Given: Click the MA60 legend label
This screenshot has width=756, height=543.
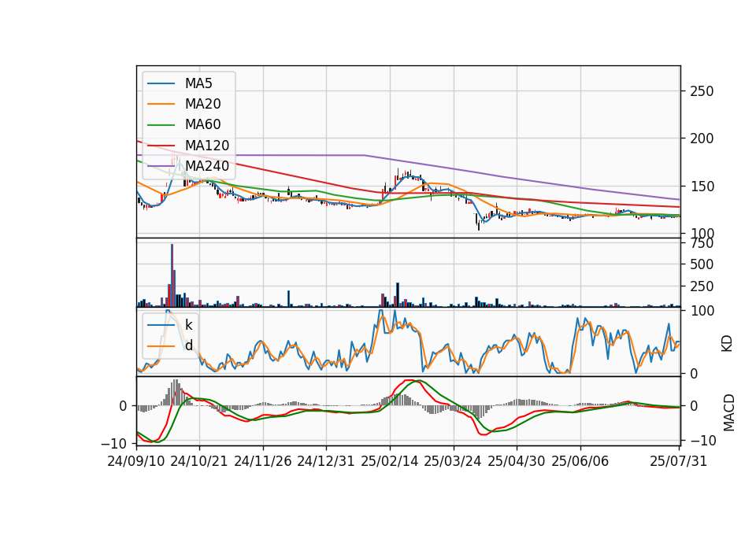Looking at the screenshot, I should tap(202, 124).
